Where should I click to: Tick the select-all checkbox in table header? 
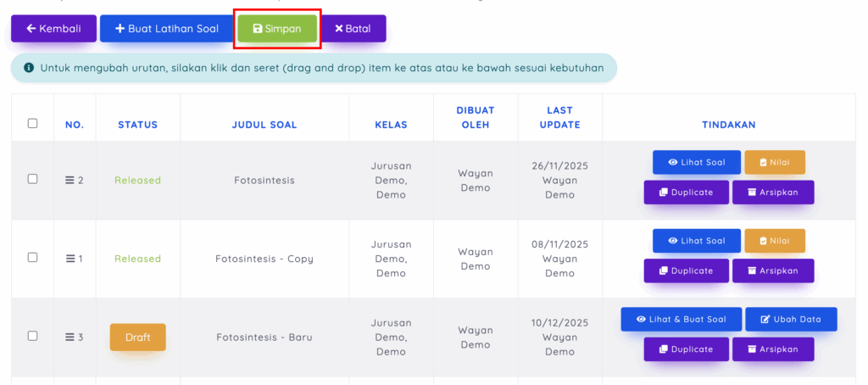pos(33,124)
